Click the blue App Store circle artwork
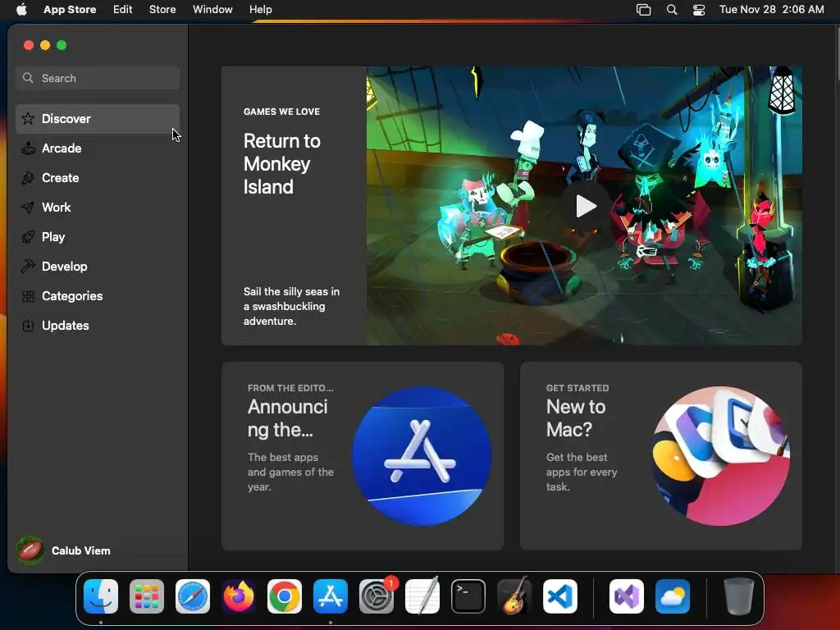This screenshot has width=840, height=630. click(422, 456)
